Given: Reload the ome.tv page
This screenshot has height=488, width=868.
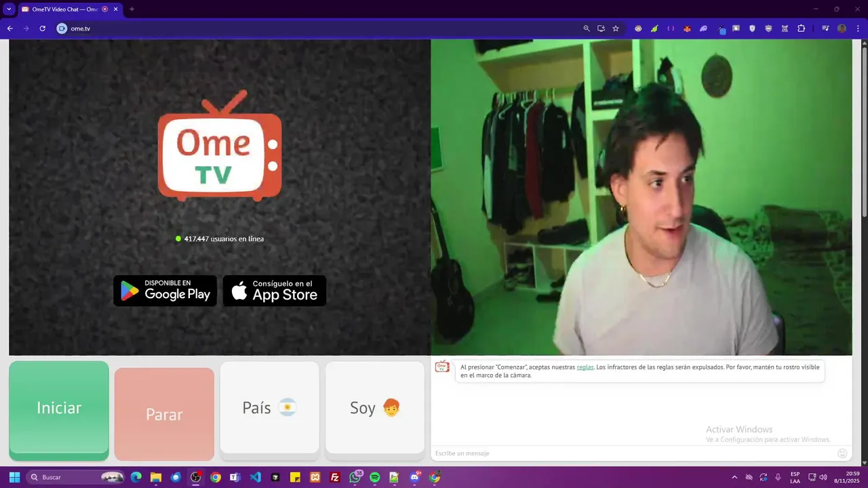Looking at the screenshot, I should 42,28.
